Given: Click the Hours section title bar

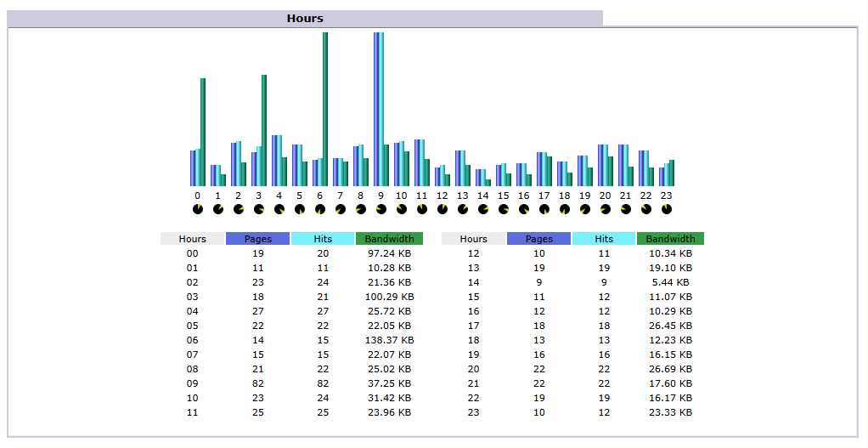Looking at the screenshot, I should tap(305, 18).
